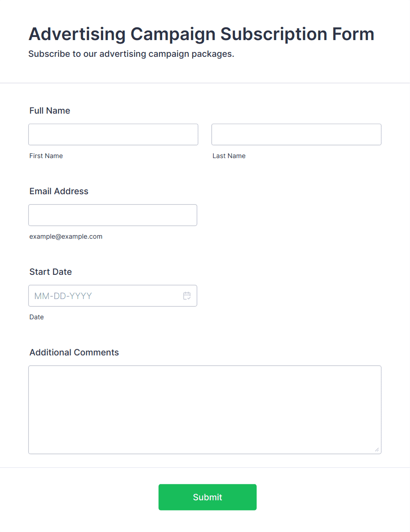Click the Additional Comments label
This screenshot has width=410, height=532.
point(74,352)
